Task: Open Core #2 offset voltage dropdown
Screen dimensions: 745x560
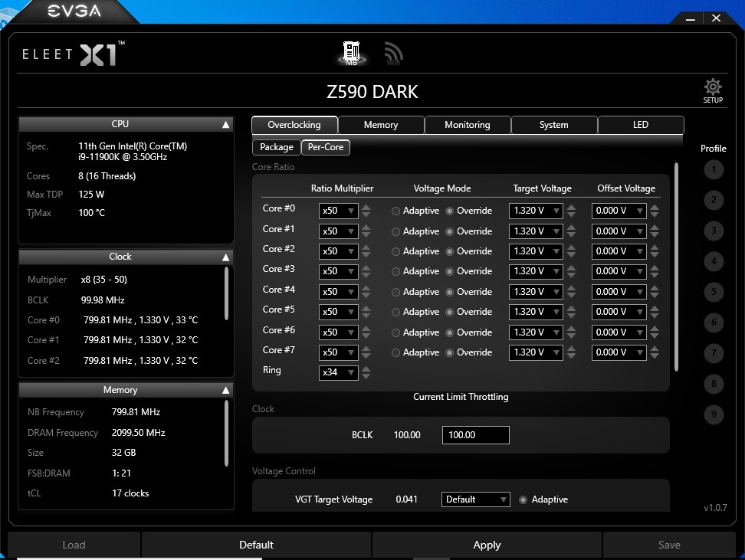Action: click(x=619, y=251)
